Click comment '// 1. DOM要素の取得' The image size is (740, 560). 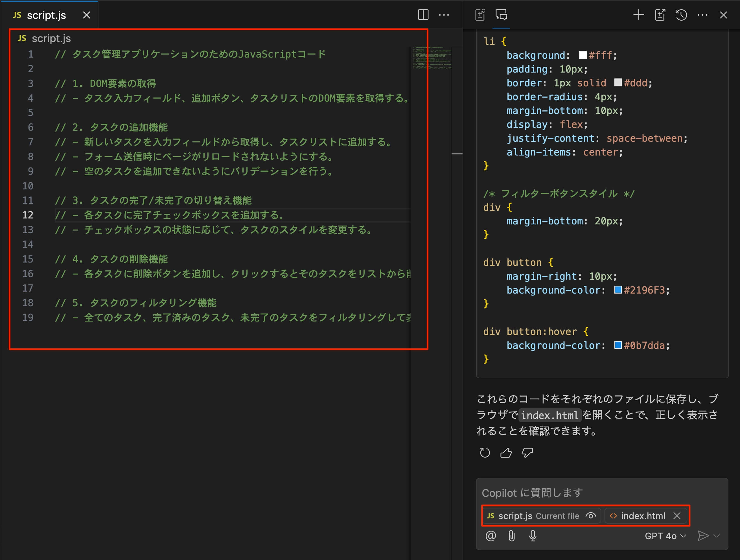[105, 83]
